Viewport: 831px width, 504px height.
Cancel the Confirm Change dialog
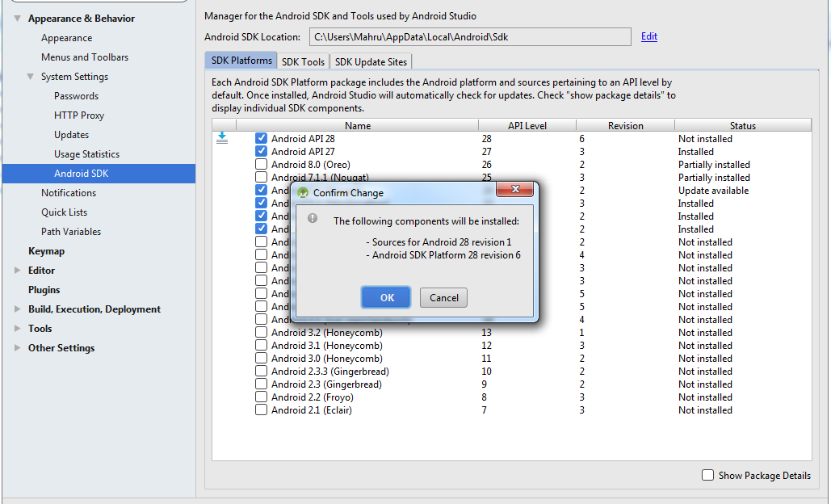click(443, 298)
